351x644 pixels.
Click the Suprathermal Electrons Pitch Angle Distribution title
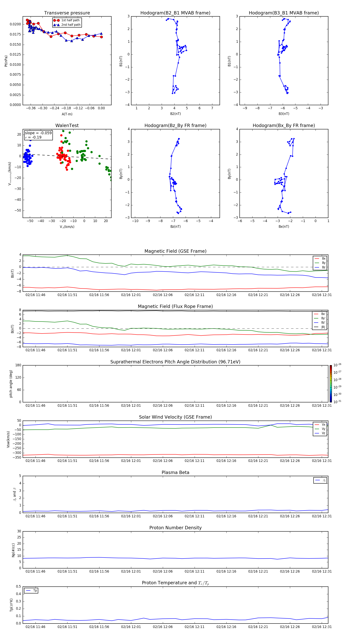tap(175, 362)
